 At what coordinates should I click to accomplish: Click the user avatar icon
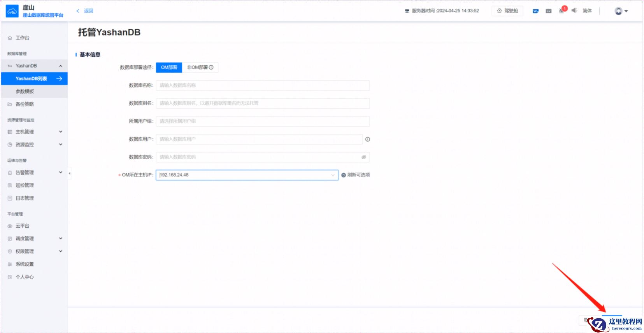(x=618, y=11)
